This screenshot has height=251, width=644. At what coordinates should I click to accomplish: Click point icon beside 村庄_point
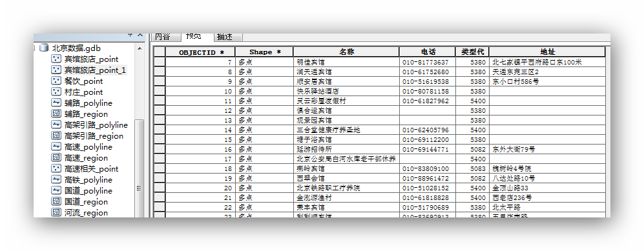pyautogui.click(x=56, y=92)
